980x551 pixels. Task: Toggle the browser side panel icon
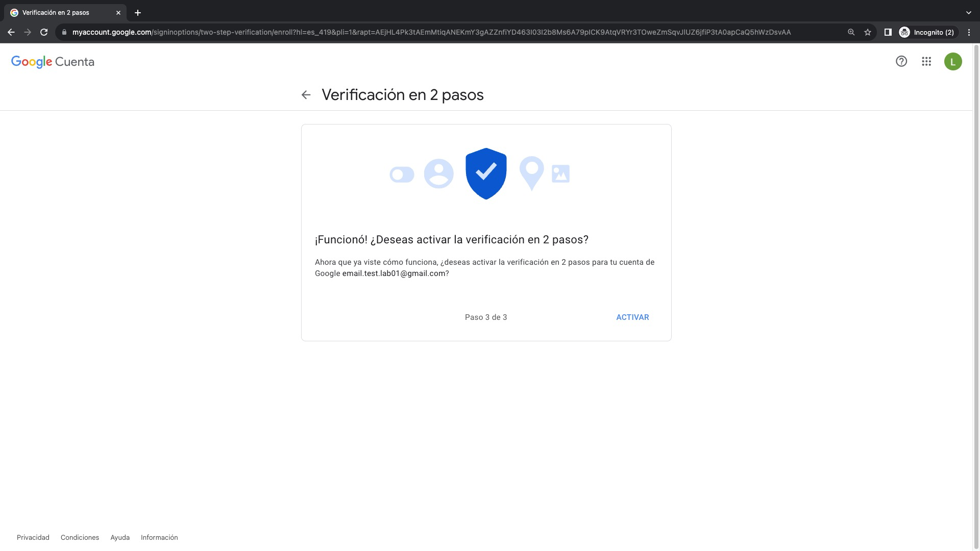pyautogui.click(x=888, y=32)
